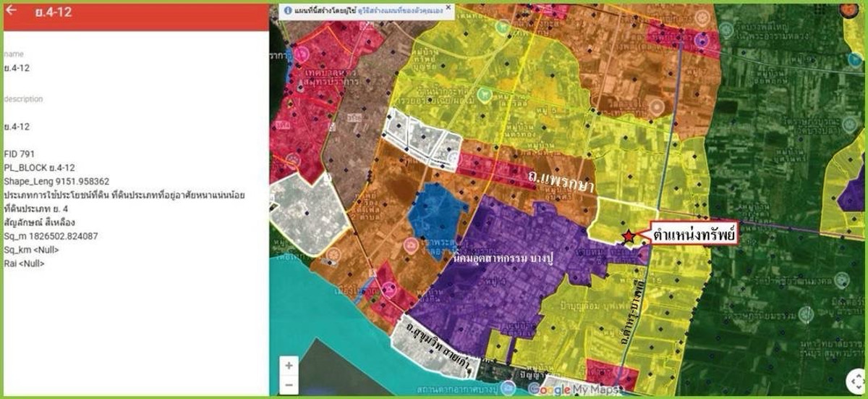
Task: Click the pink pin in the top-left red zone
Action: (302, 53)
